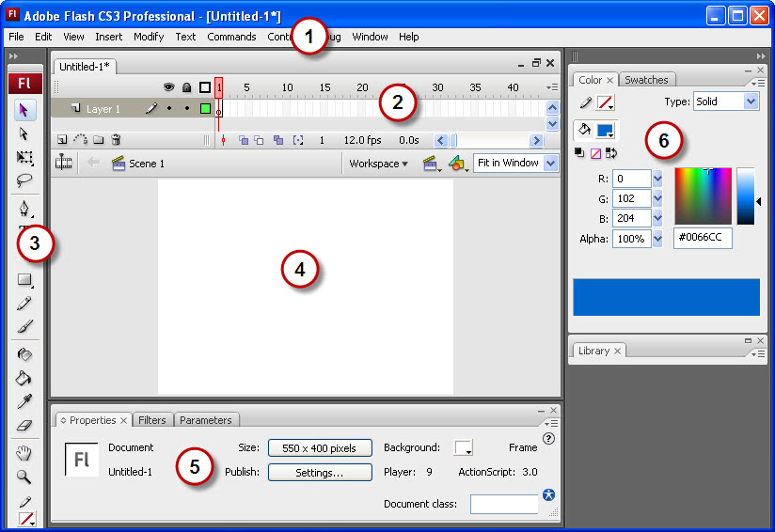Select the fill color blue swatch in Color panel
Screen dimensions: 775x532
pyautogui.click(x=606, y=131)
